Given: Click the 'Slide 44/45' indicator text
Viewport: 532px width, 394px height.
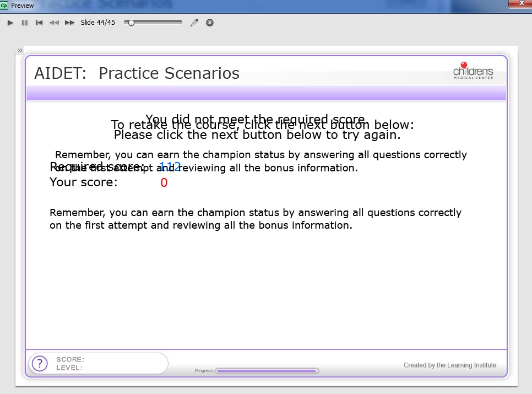Looking at the screenshot, I should pos(97,23).
